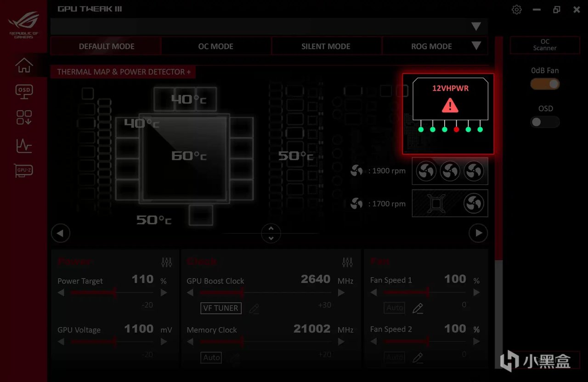Go to previous thermal map view
Screen dimensions: 588x382
click(61, 233)
